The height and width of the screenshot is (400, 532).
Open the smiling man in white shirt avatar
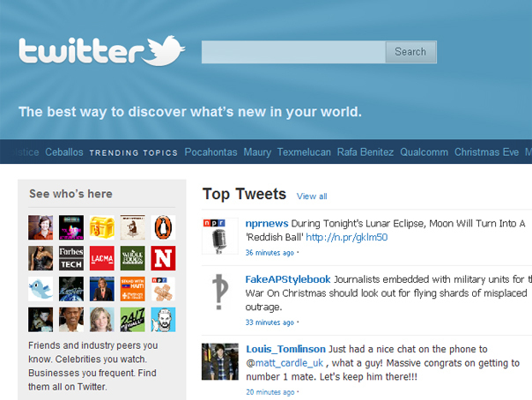[71, 320]
